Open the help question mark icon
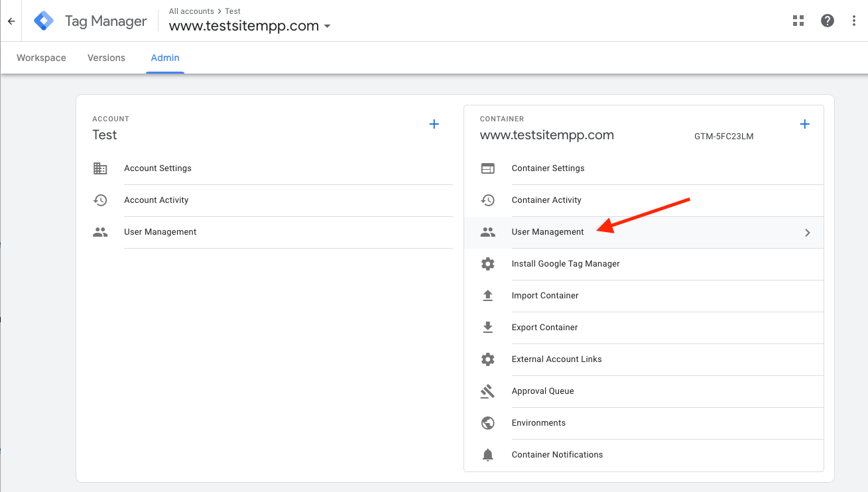Image resolution: width=868 pixels, height=492 pixels. coord(828,21)
